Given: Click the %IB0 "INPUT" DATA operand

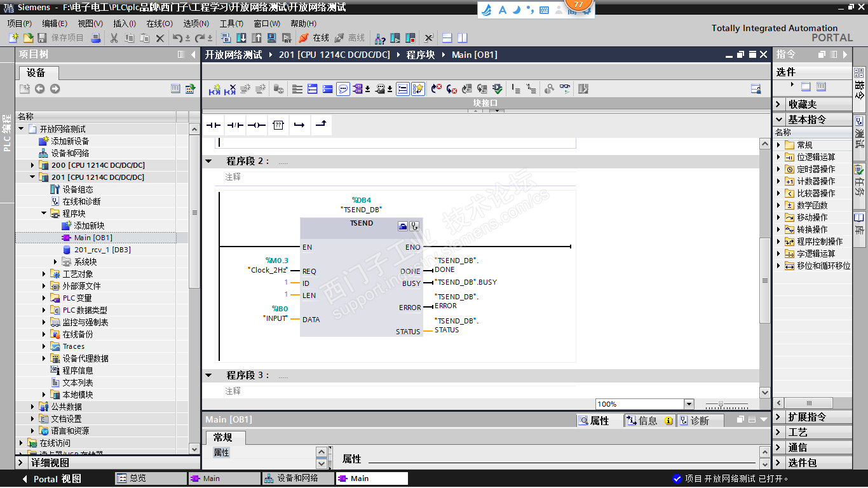Looking at the screenshot, I should [276, 314].
